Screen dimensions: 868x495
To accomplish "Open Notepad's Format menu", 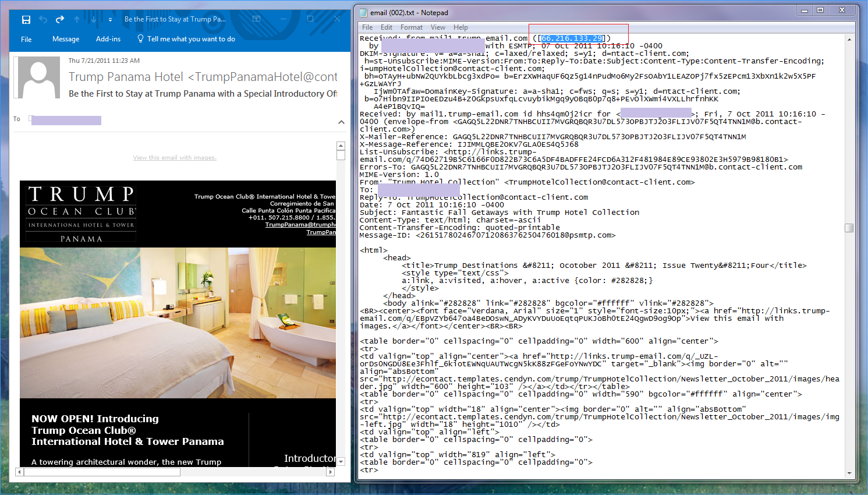I will (412, 27).
